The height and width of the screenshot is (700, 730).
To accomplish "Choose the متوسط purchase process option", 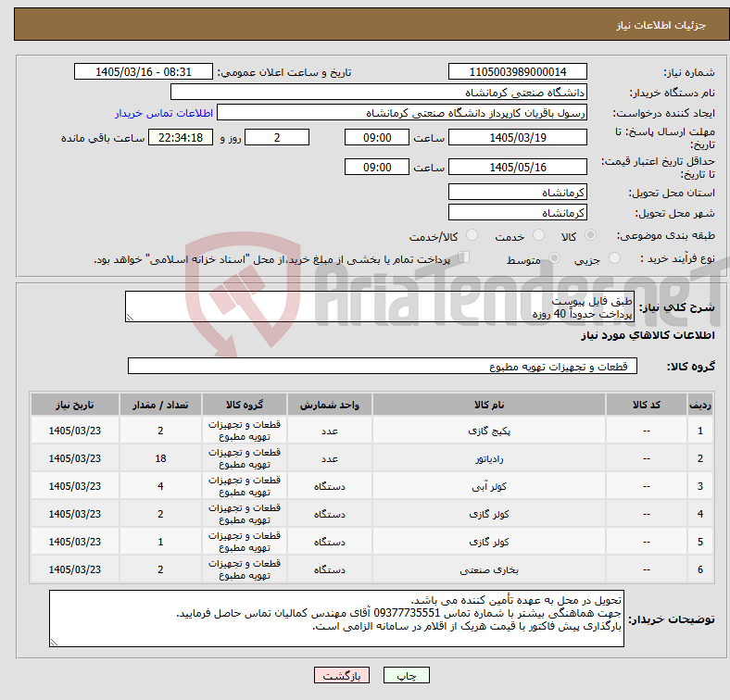I will (x=554, y=257).
